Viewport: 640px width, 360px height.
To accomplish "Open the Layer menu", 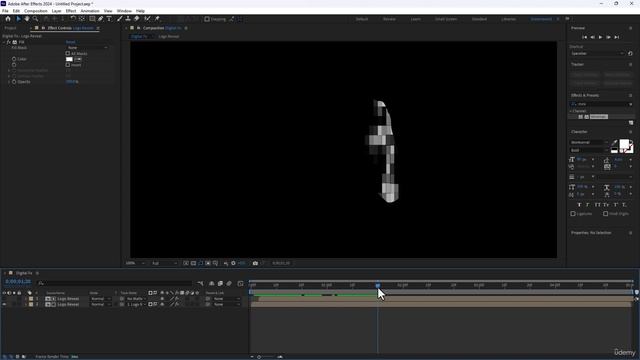I will pyautogui.click(x=57, y=11).
